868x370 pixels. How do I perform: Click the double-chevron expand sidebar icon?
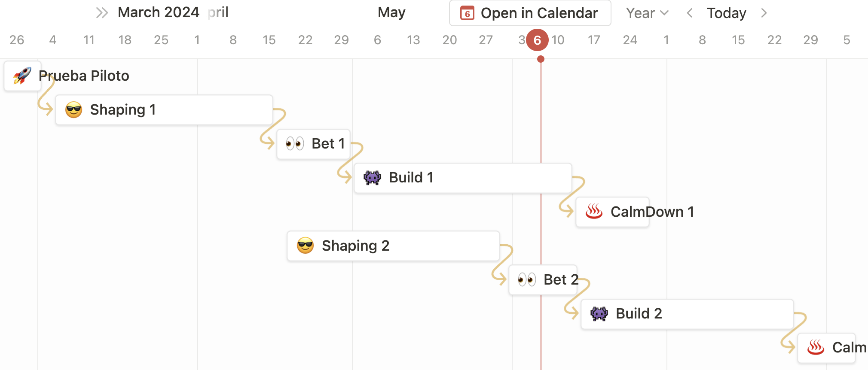click(102, 13)
